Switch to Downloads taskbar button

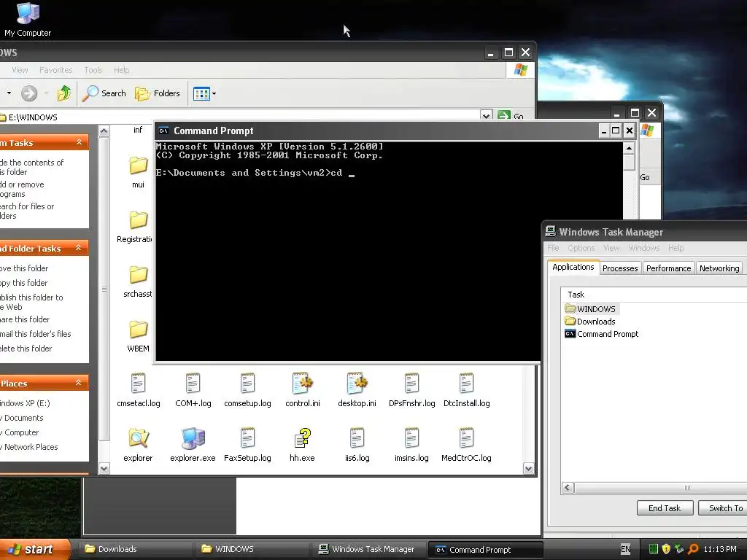(x=135, y=549)
